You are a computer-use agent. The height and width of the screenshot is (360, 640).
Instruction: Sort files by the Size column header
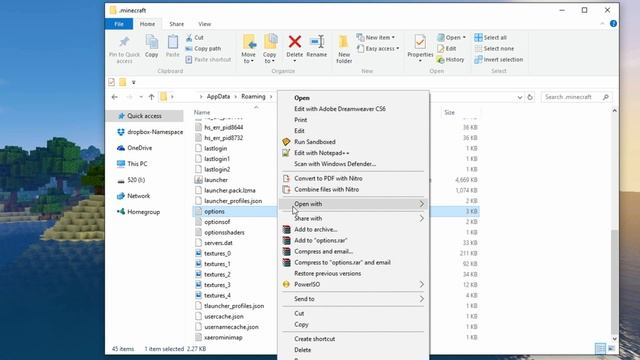click(449, 112)
